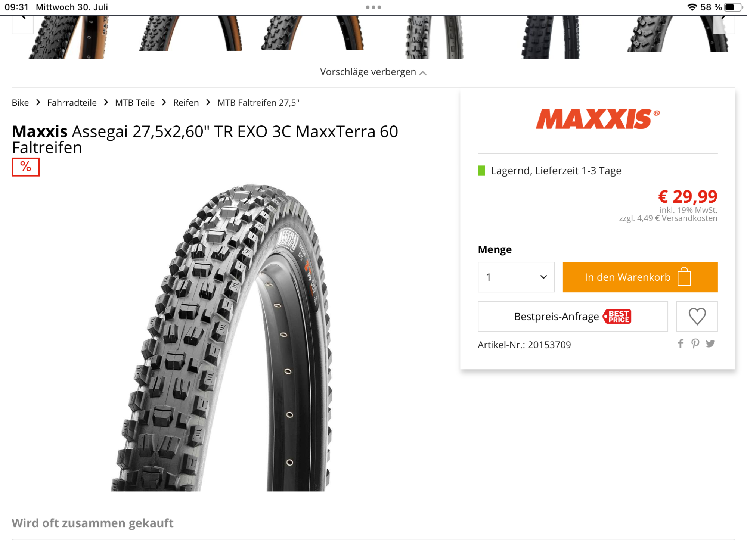747x560 pixels.
Task: Open multitasking three-dot menu at top
Action: point(373,7)
